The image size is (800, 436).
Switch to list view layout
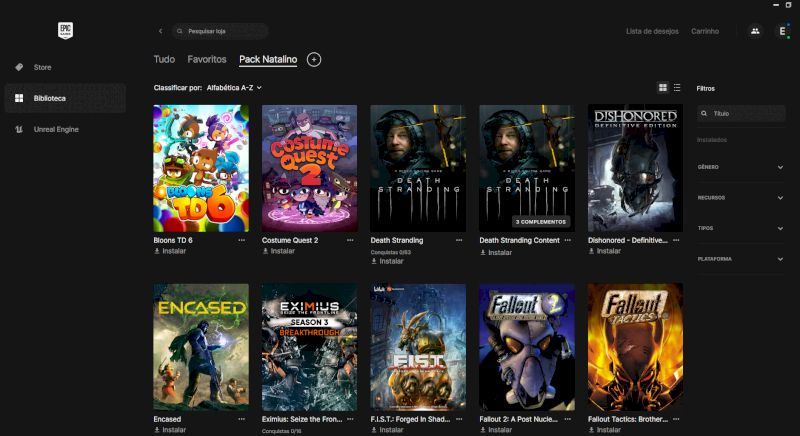677,88
